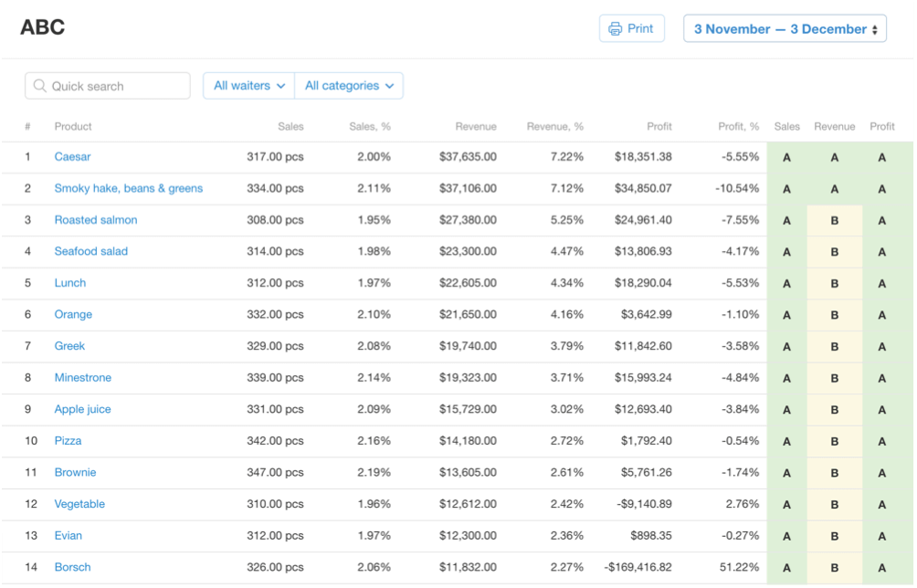This screenshot has height=588, width=917.
Task: Sort by the Revenue column header
Action: 476,127
